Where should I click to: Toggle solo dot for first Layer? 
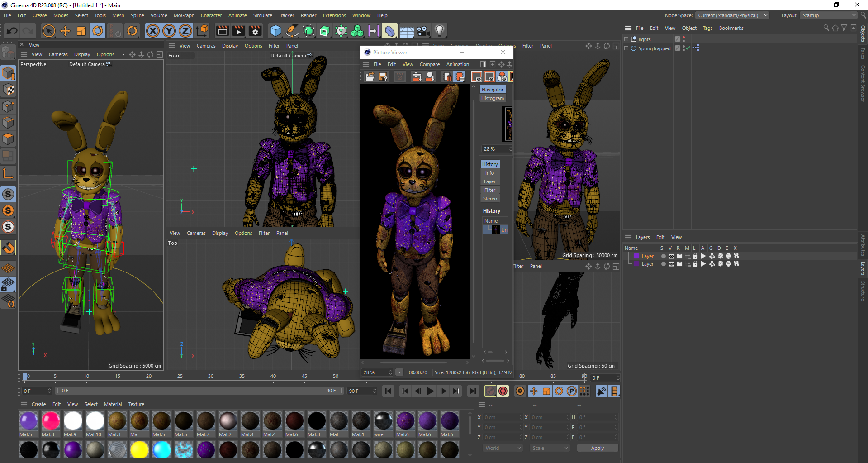[x=663, y=256]
